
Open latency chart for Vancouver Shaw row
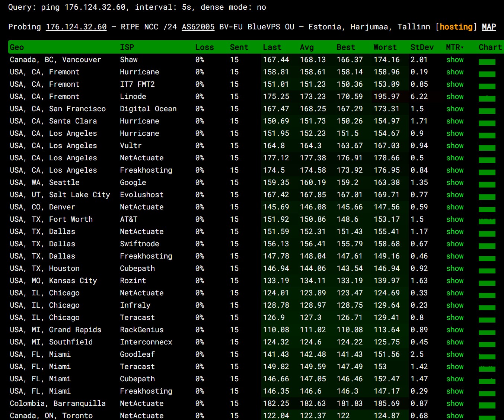(x=487, y=62)
